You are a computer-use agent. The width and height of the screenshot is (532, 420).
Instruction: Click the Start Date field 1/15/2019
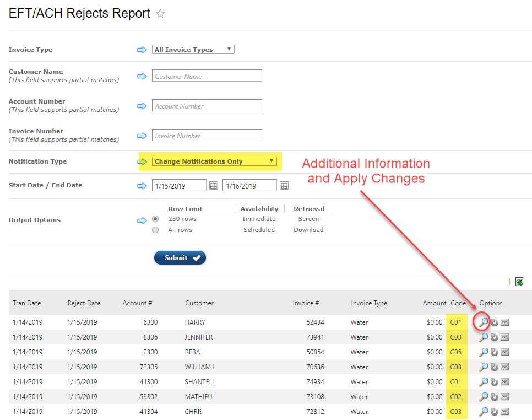[x=179, y=185]
